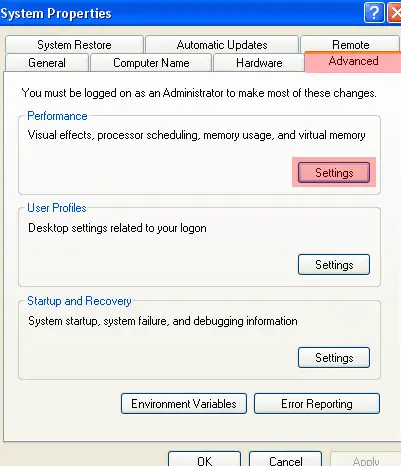The height and width of the screenshot is (466, 401).
Task: Switch to the System Restore tab
Action: (x=74, y=45)
